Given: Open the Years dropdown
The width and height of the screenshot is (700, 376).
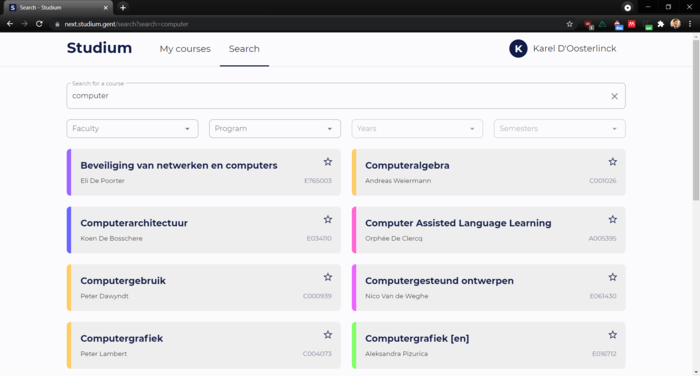Looking at the screenshot, I should click(x=417, y=129).
